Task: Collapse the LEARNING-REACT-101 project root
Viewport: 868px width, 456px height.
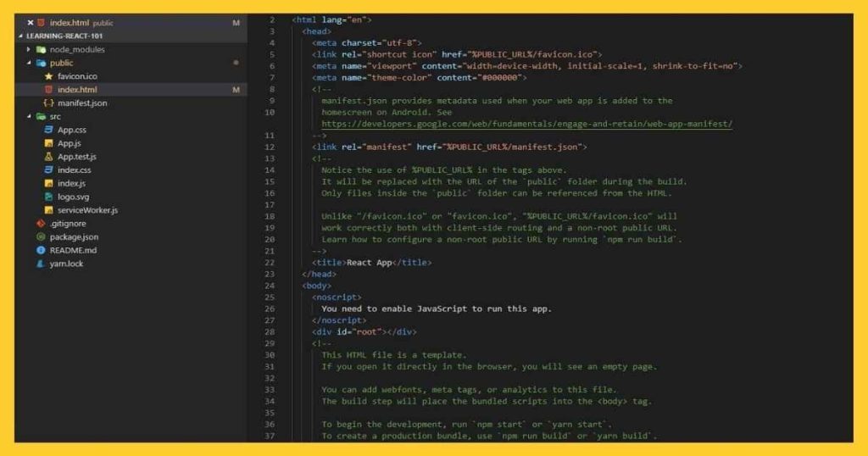Action: (x=21, y=36)
